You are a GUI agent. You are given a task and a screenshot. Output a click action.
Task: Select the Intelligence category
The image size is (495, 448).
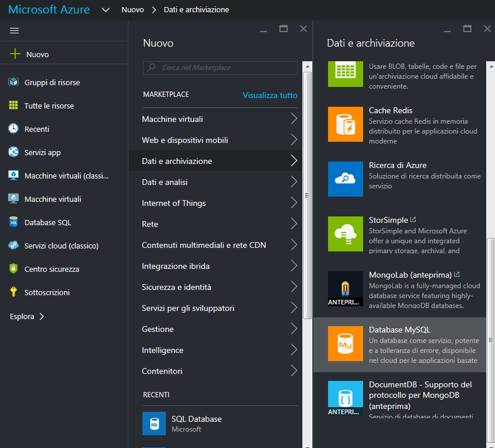pyautogui.click(x=215, y=350)
